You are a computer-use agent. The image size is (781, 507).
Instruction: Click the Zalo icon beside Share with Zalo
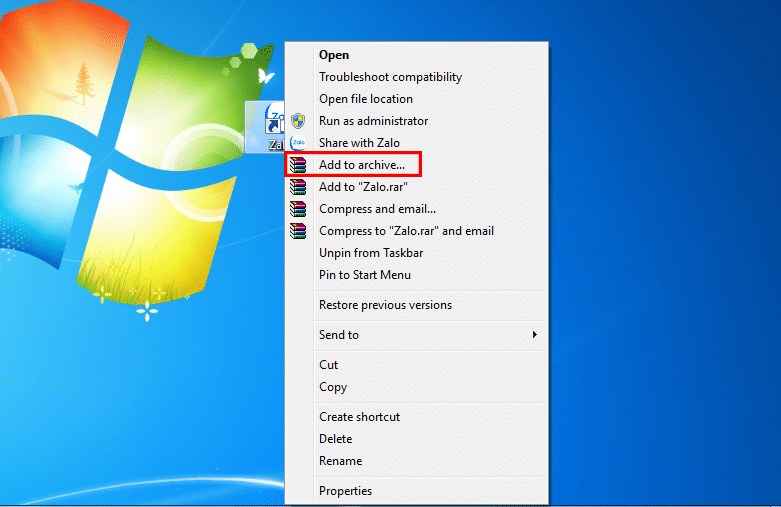pos(298,143)
